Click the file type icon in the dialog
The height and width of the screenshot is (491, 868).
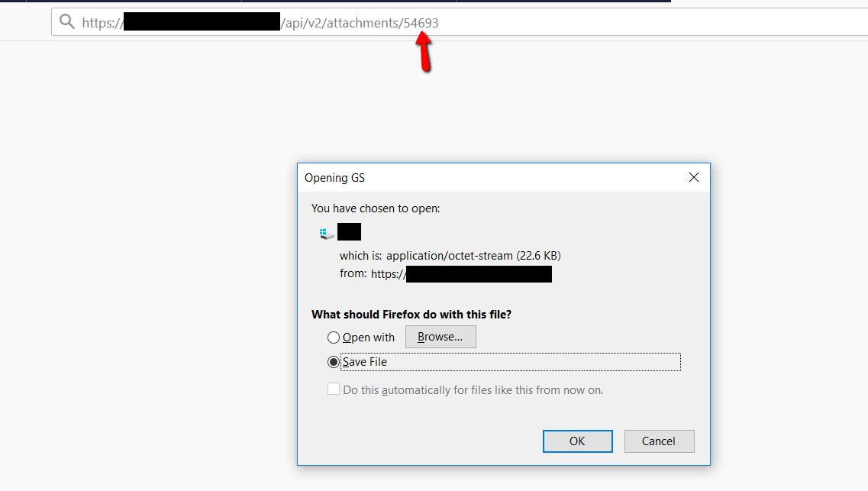click(x=327, y=233)
